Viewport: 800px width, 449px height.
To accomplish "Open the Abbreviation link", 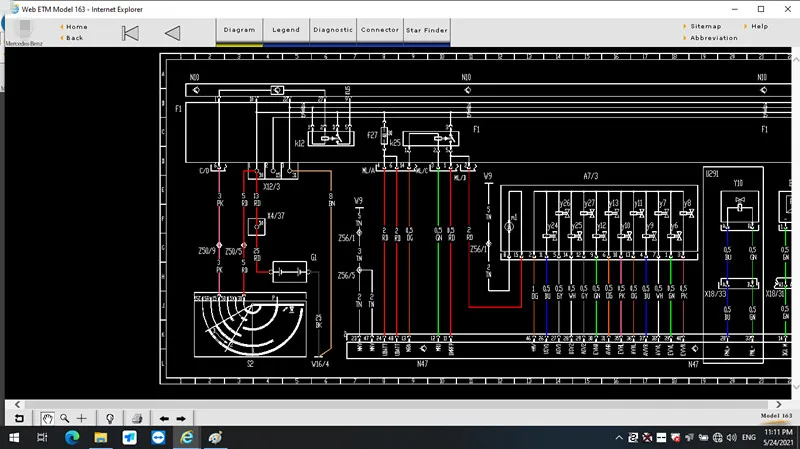I will tap(714, 38).
